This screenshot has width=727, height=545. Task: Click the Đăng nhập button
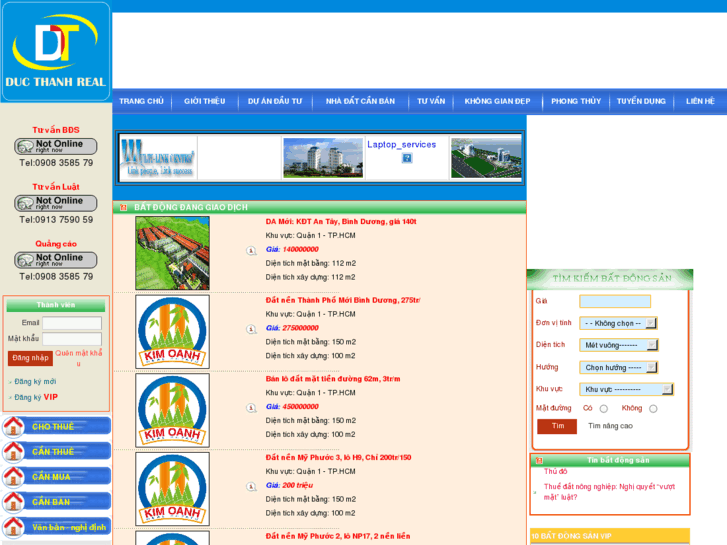[30, 358]
